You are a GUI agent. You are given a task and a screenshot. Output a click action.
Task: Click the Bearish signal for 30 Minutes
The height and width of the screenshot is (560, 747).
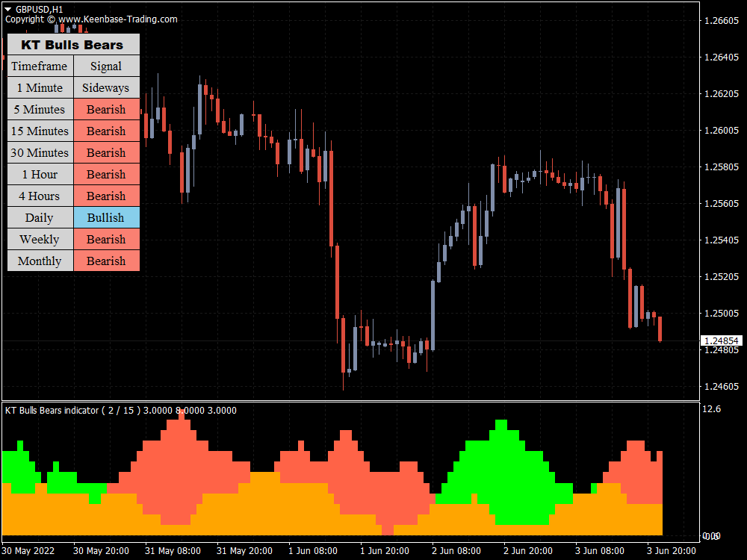pyautogui.click(x=107, y=152)
